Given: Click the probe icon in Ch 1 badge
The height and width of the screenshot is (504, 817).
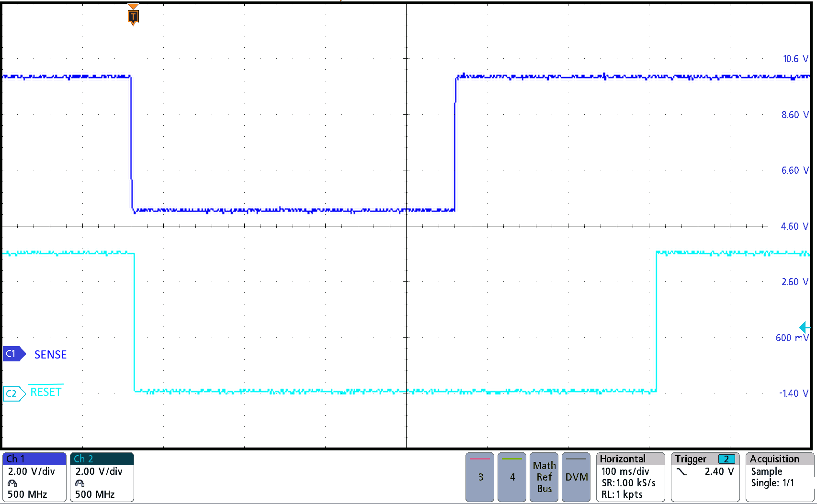Looking at the screenshot, I should click(x=12, y=483).
